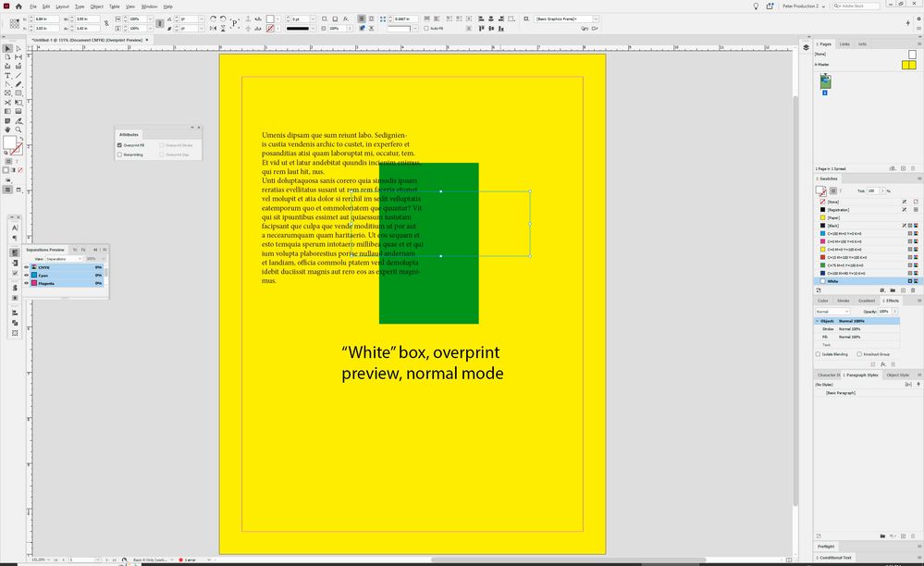Click the page 1 thumbnail in Pages
The image size is (924, 566).
click(x=826, y=82)
